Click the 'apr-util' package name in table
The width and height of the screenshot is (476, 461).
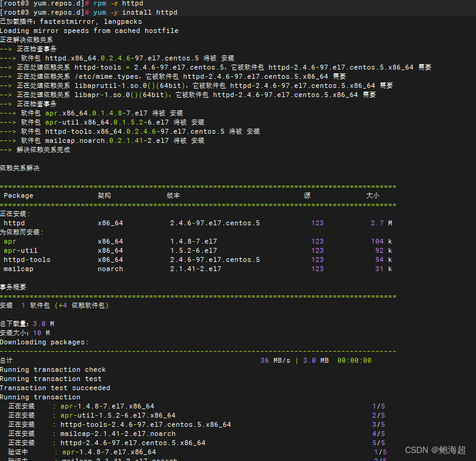[20, 250]
